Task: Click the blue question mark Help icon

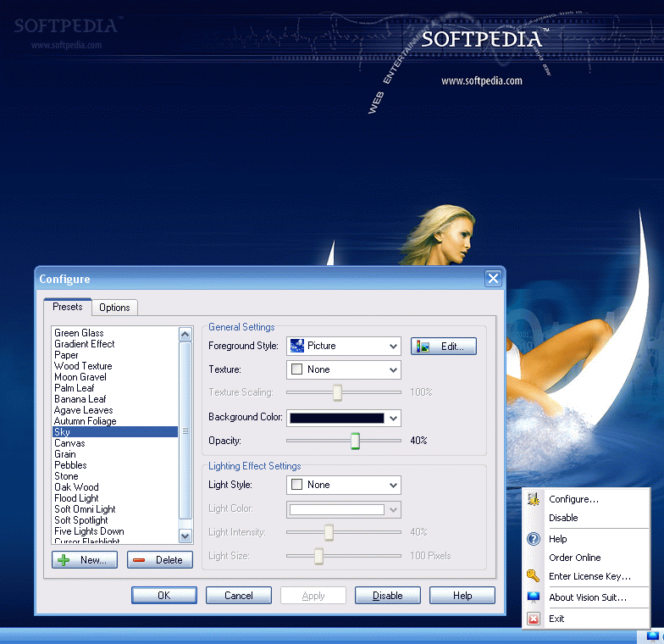Action: click(534, 539)
